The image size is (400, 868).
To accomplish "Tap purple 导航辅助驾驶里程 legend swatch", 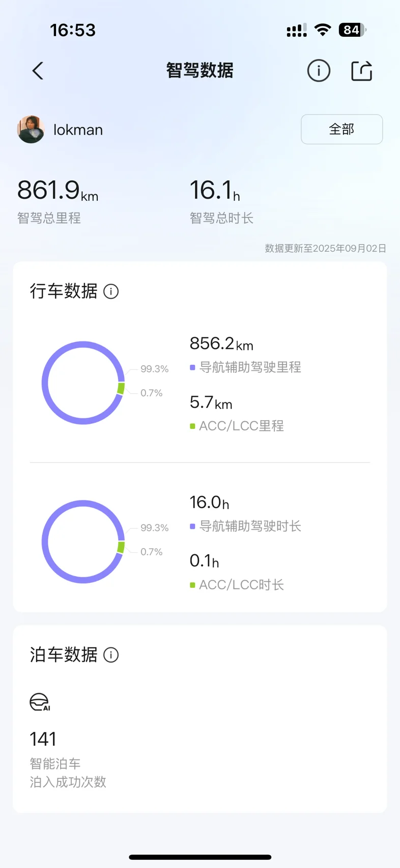I will pyautogui.click(x=192, y=367).
